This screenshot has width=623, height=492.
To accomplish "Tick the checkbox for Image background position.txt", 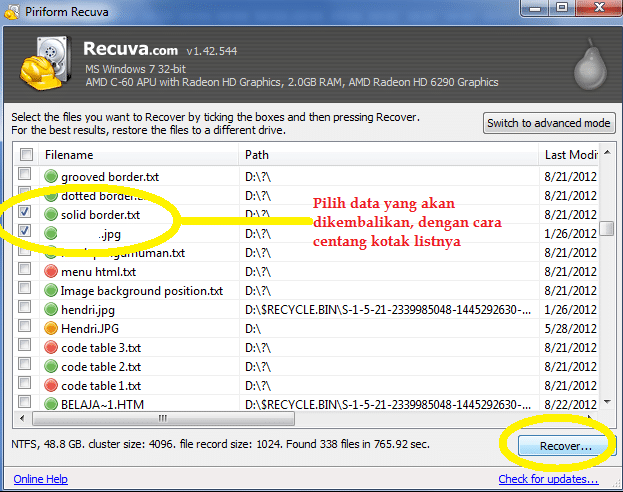I will pos(25,288).
